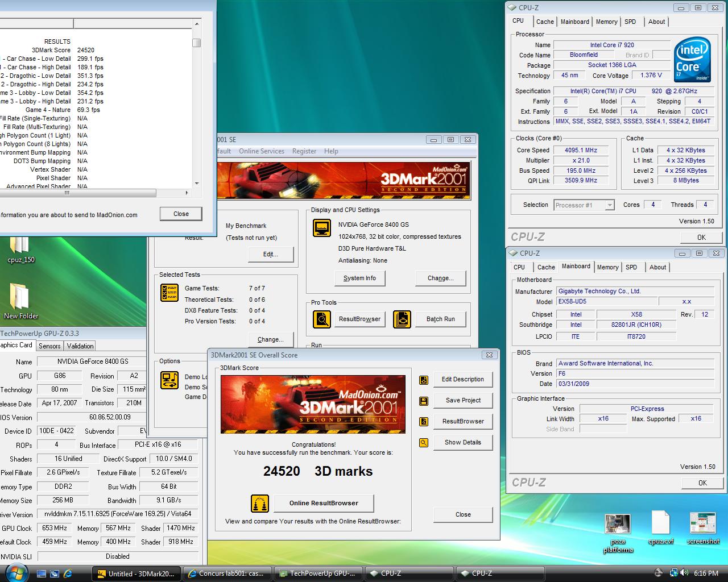
Task: Open About tab in top CPU-Z window
Action: (x=656, y=22)
